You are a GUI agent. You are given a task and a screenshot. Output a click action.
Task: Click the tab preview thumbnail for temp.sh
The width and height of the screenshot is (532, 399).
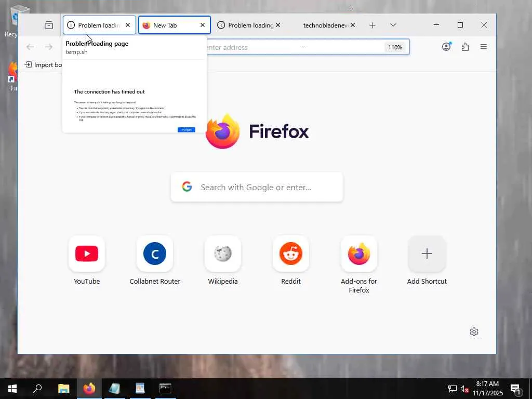[x=135, y=96]
